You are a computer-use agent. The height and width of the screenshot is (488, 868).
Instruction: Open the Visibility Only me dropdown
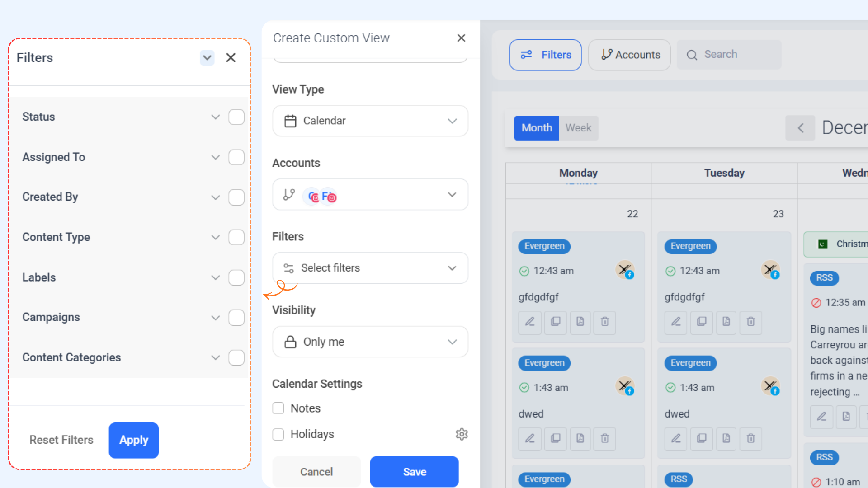[x=370, y=342]
